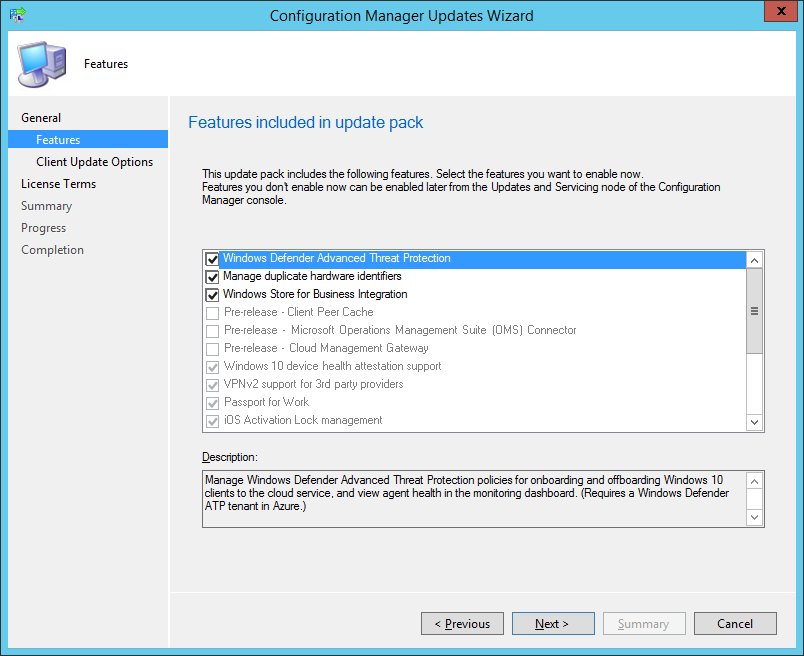This screenshot has height=656, width=804.
Task: Close the Configuration Manager Updates Wizard window
Action: point(780,11)
